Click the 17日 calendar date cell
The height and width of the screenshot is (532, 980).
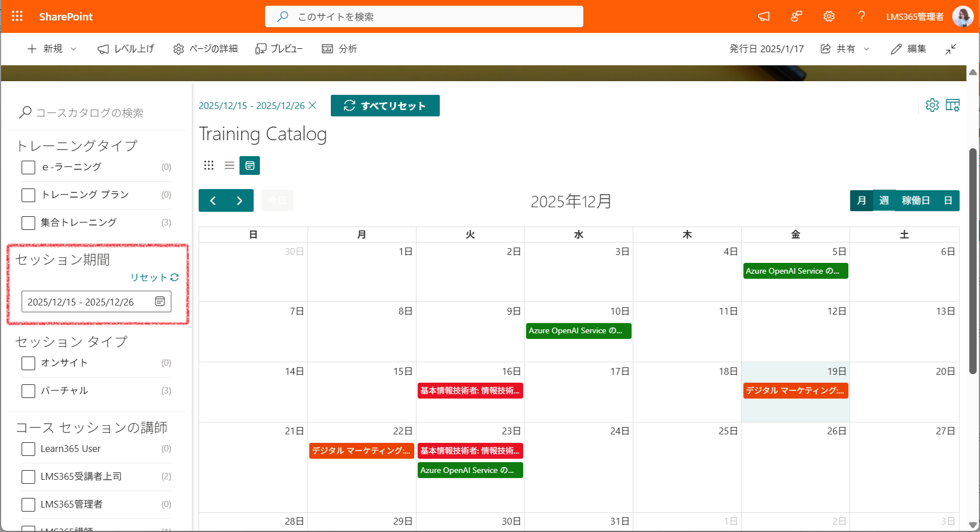tap(579, 392)
